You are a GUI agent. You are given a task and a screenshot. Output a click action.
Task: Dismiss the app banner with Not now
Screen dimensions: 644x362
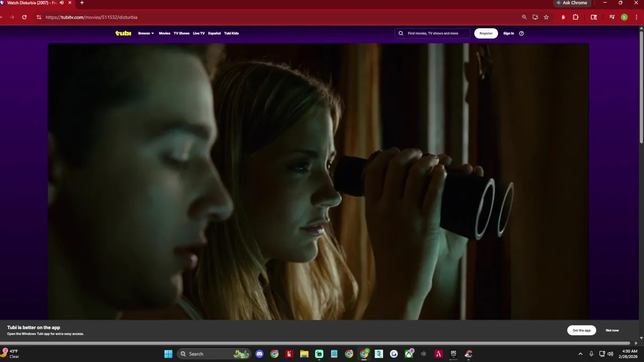(612, 330)
